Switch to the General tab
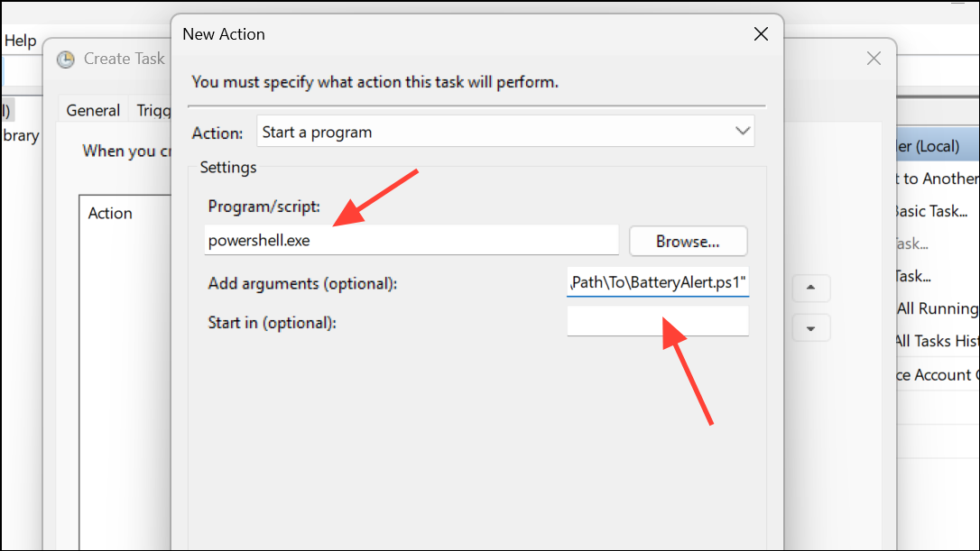This screenshot has width=980, height=551. (93, 111)
